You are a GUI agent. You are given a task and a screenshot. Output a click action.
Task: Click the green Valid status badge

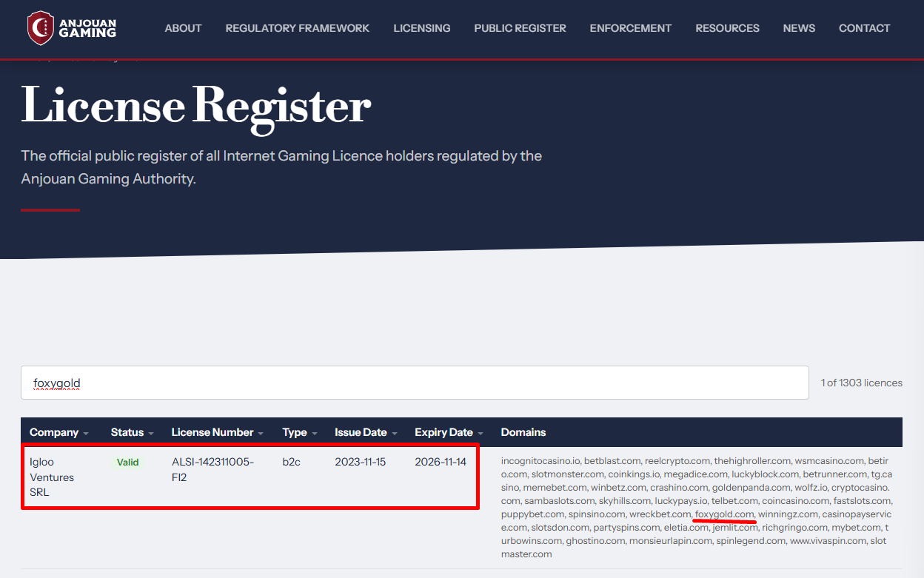point(127,462)
